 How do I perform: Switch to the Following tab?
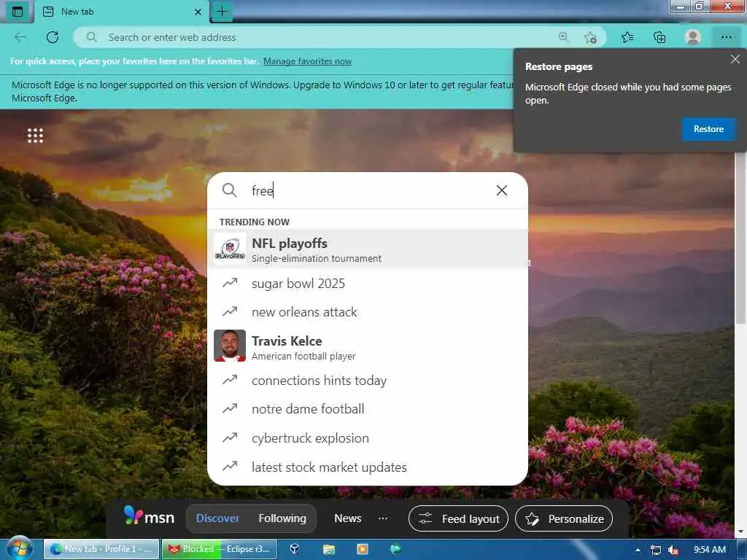coord(282,518)
